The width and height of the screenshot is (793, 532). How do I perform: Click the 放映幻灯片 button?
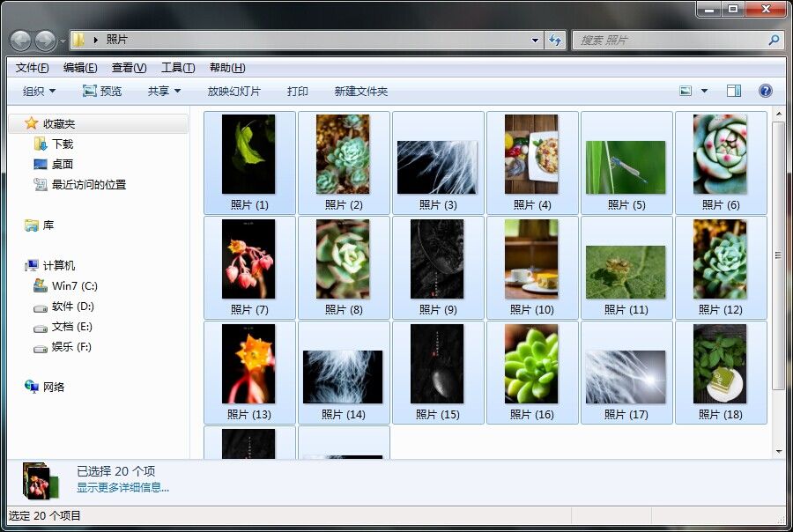(x=233, y=91)
